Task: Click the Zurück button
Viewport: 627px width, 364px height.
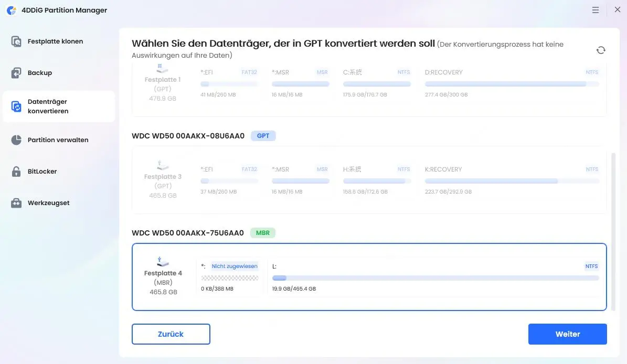Action: (x=171, y=334)
